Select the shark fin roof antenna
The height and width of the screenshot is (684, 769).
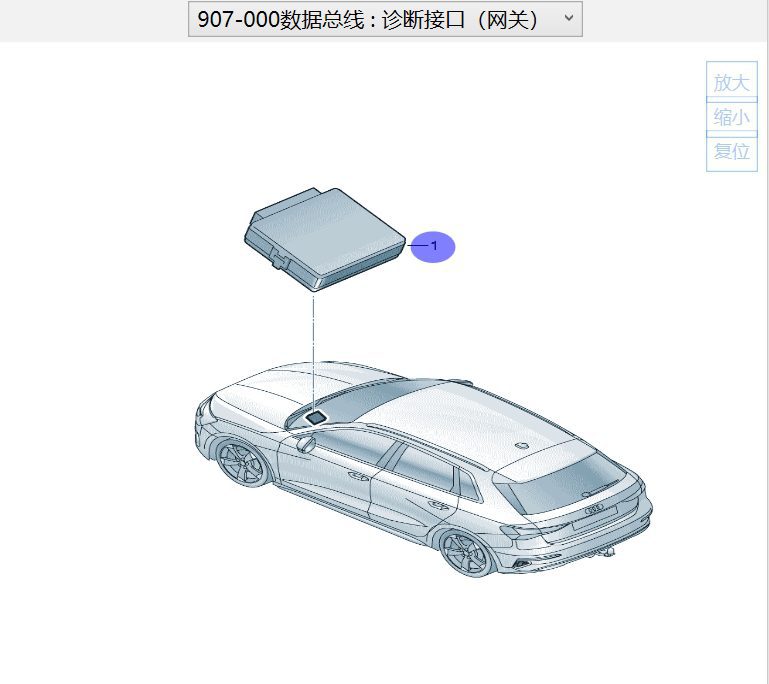pyautogui.click(x=520, y=443)
